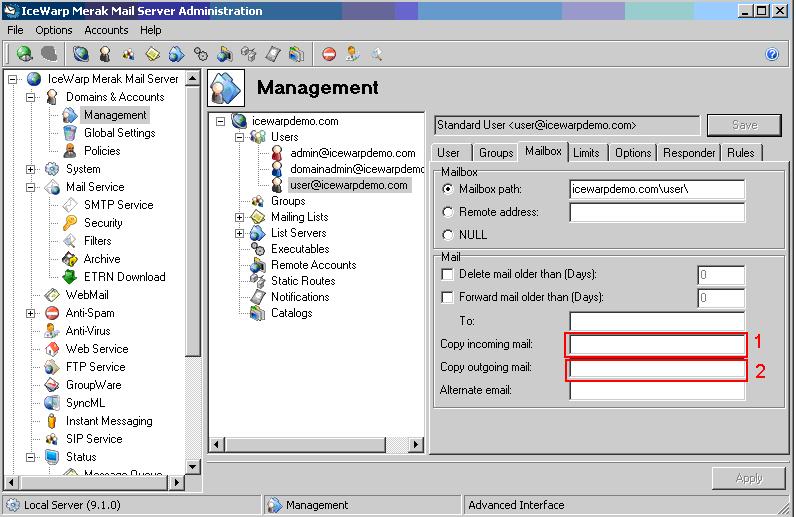
Task: Click the red Anti-Spam toolbar icon
Action: pos(329,54)
